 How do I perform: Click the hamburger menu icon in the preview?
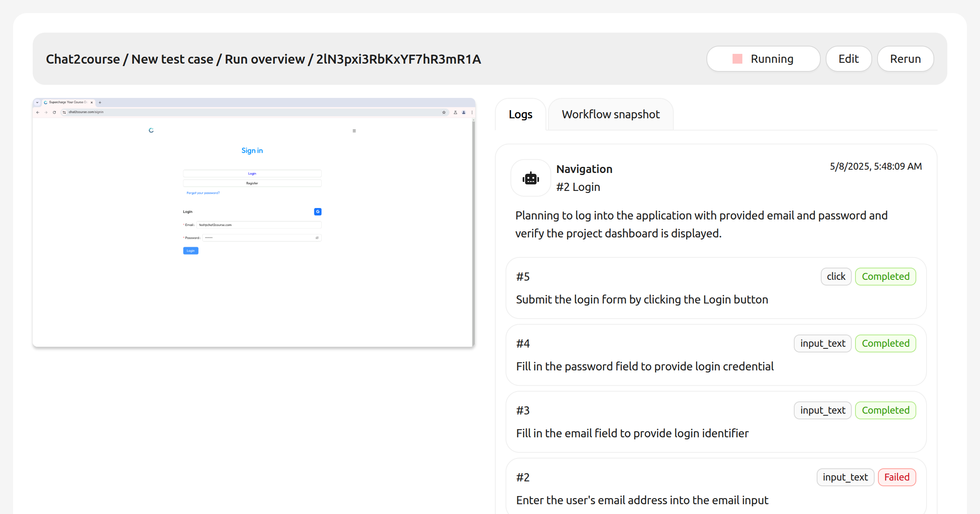tap(354, 131)
